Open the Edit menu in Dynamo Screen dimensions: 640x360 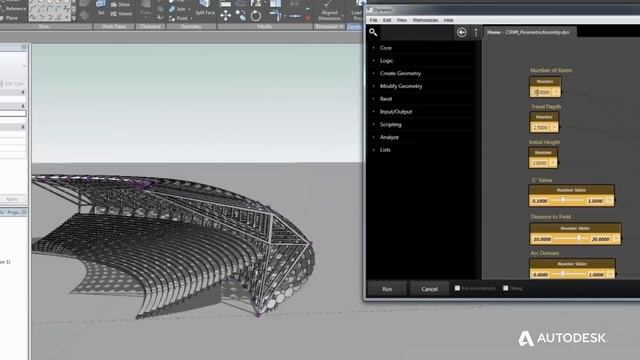[387, 20]
